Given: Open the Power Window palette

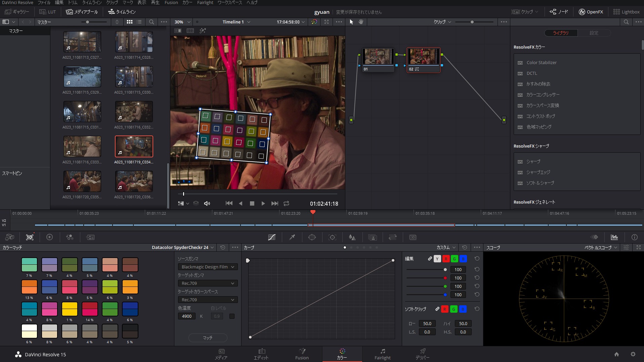Looking at the screenshot, I should click(x=312, y=237).
